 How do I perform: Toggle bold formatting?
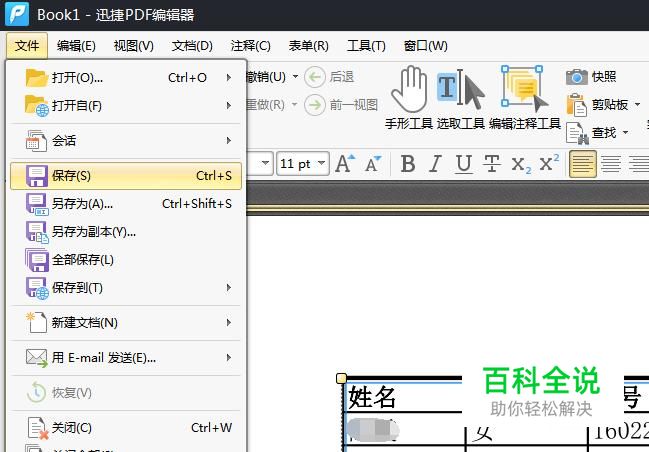408,164
